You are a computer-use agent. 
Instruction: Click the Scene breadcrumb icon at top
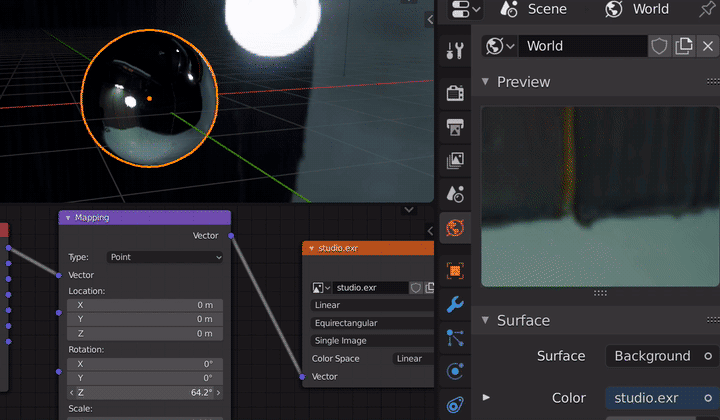click(509, 9)
